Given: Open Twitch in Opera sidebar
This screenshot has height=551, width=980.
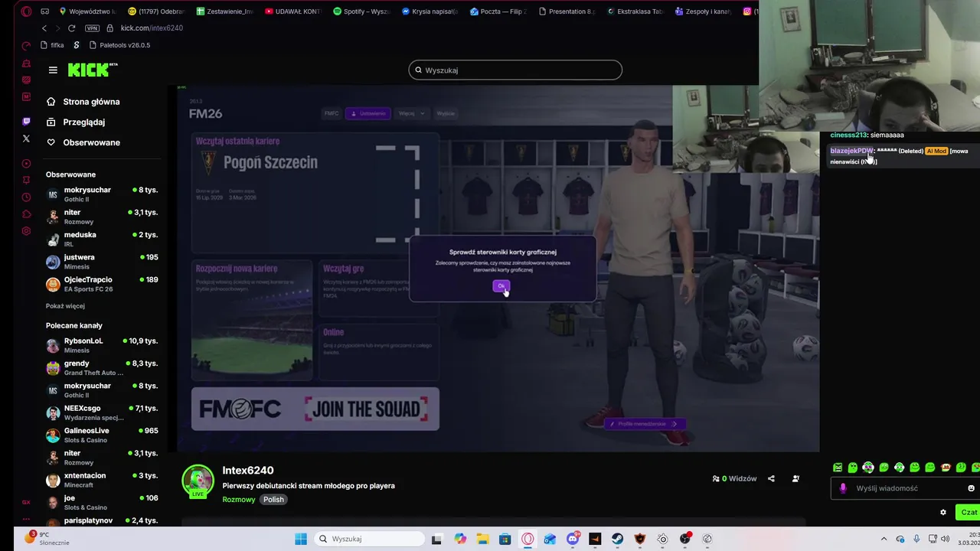Looking at the screenshot, I should click(26, 122).
